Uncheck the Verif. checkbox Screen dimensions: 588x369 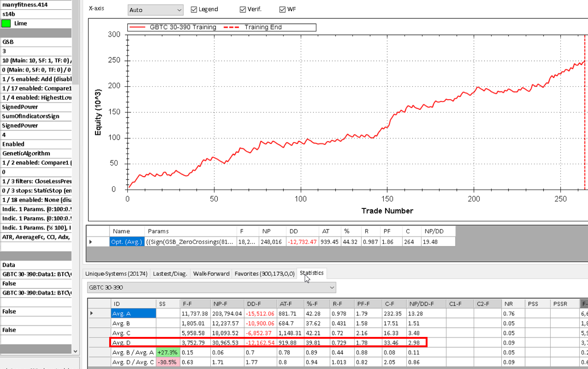click(x=243, y=10)
